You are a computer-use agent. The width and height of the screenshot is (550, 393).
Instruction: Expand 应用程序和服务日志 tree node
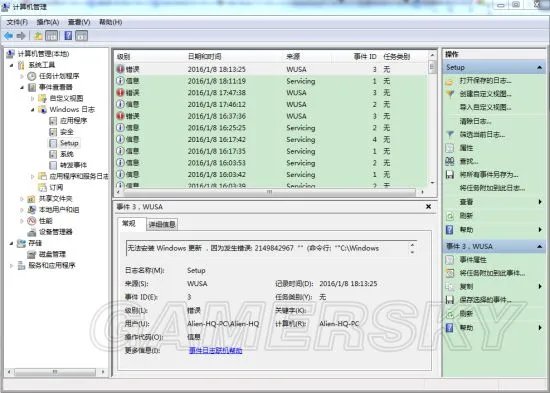click(x=33, y=176)
